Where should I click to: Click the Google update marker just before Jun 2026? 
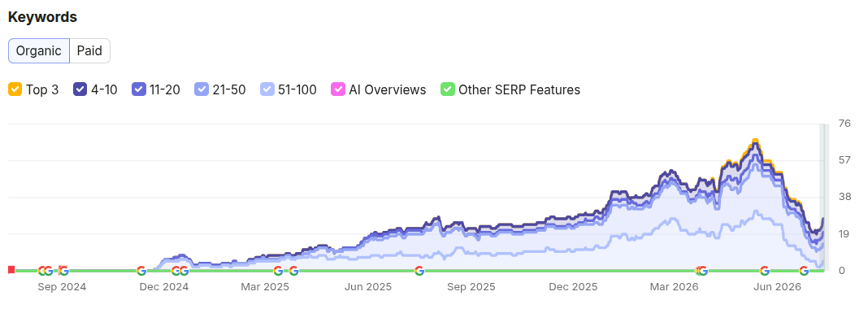click(765, 271)
